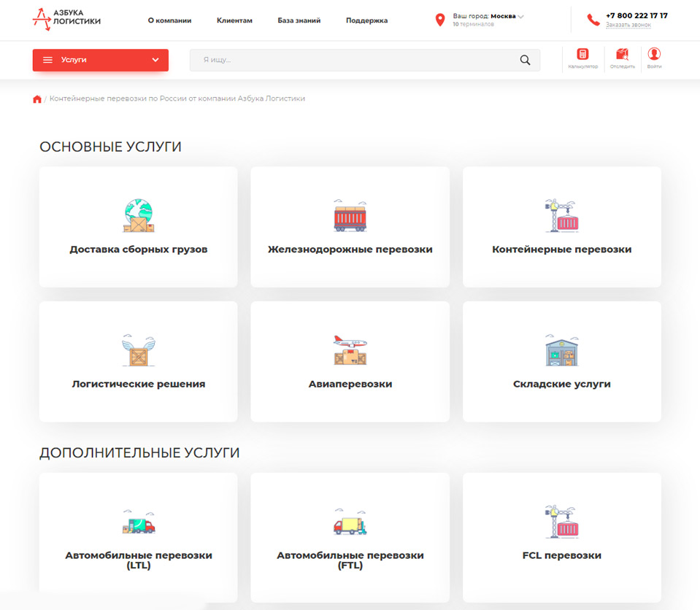The height and width of the screenshot is (610, 700).
Task: Click the red location pin icon
Action: [x=440, y=20]
